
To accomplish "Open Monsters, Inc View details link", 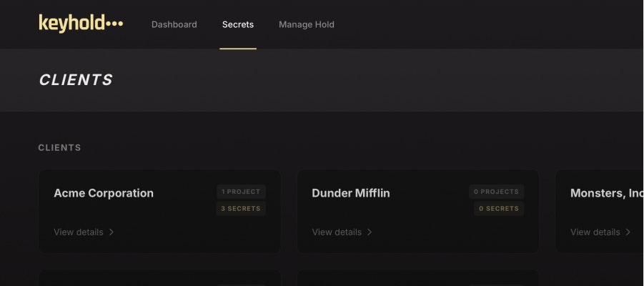I will (x=600, y=232).
